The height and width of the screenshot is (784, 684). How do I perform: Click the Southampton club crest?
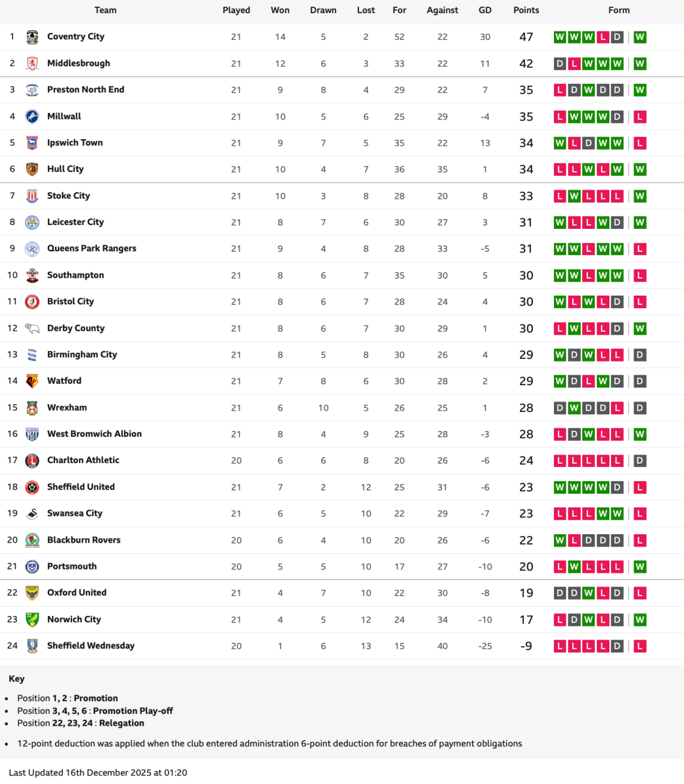(32, 275)
